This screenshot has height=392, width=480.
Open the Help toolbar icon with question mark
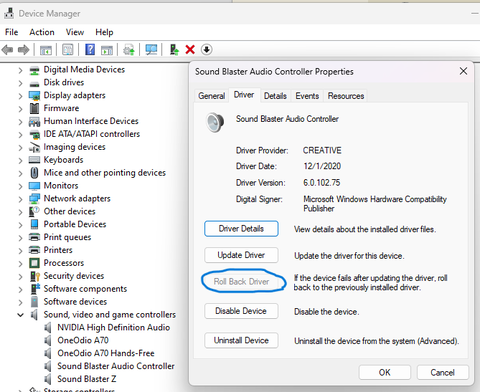[90, 50]
